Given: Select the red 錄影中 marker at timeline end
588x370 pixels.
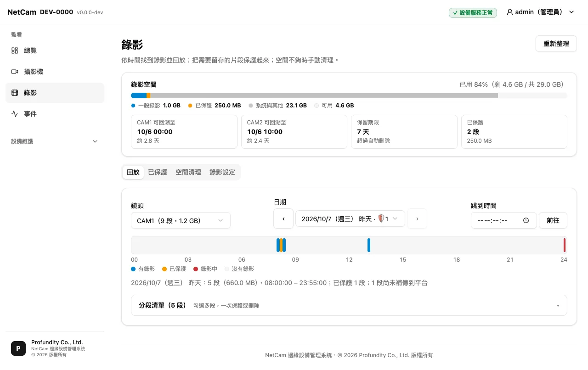Looking at the screenshot, I should (565, 245).
